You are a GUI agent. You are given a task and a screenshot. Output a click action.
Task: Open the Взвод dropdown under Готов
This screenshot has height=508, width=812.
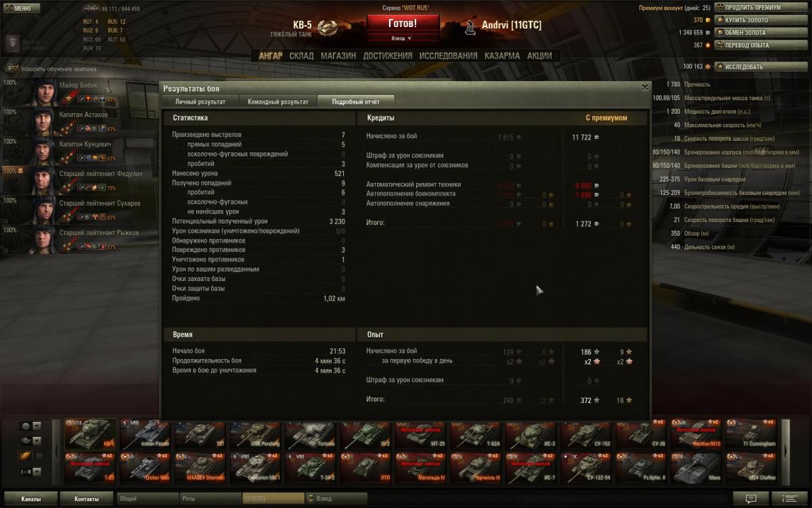pyautogui.click(x=404, y=39)
